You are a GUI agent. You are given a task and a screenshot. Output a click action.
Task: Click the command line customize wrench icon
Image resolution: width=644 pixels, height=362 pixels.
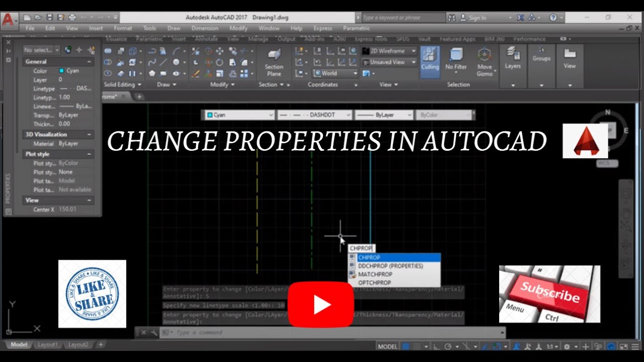pos(153,332)
